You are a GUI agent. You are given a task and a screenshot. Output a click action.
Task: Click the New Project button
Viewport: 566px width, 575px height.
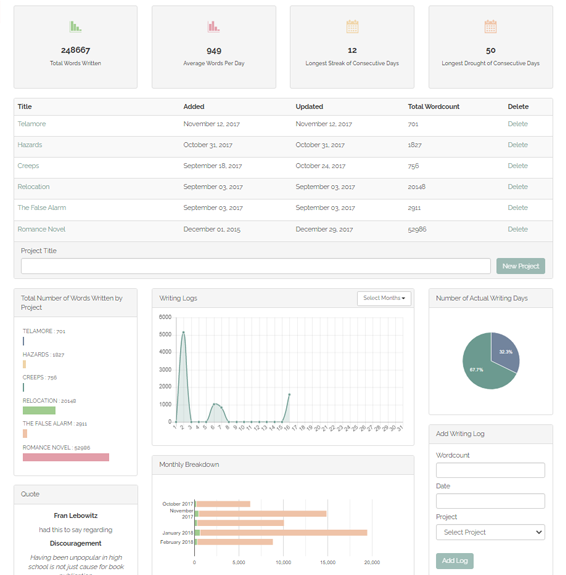pyautogui.click(x=521, y=266)
